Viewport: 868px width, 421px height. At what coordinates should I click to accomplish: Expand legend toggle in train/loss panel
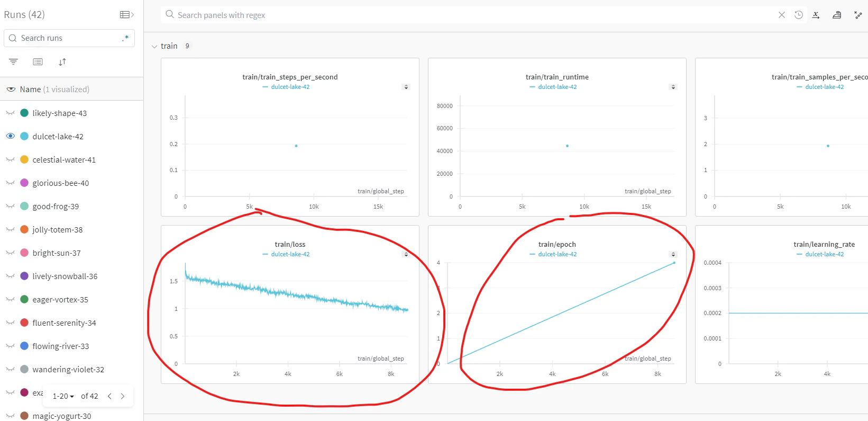click(406, 254)
